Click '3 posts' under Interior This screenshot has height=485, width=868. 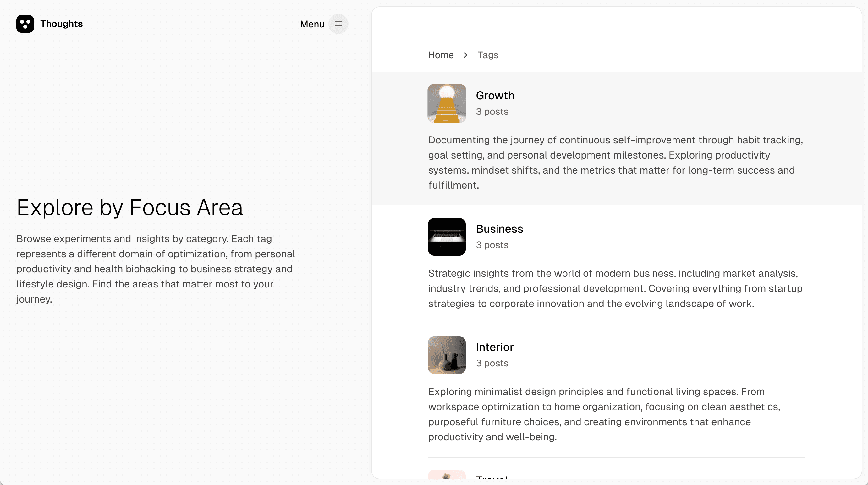tap(492, 363)
